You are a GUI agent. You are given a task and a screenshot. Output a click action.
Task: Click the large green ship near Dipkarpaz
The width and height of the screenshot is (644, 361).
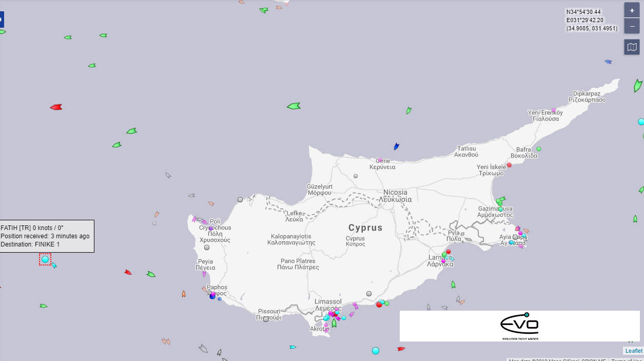click(x=637, y=86)
